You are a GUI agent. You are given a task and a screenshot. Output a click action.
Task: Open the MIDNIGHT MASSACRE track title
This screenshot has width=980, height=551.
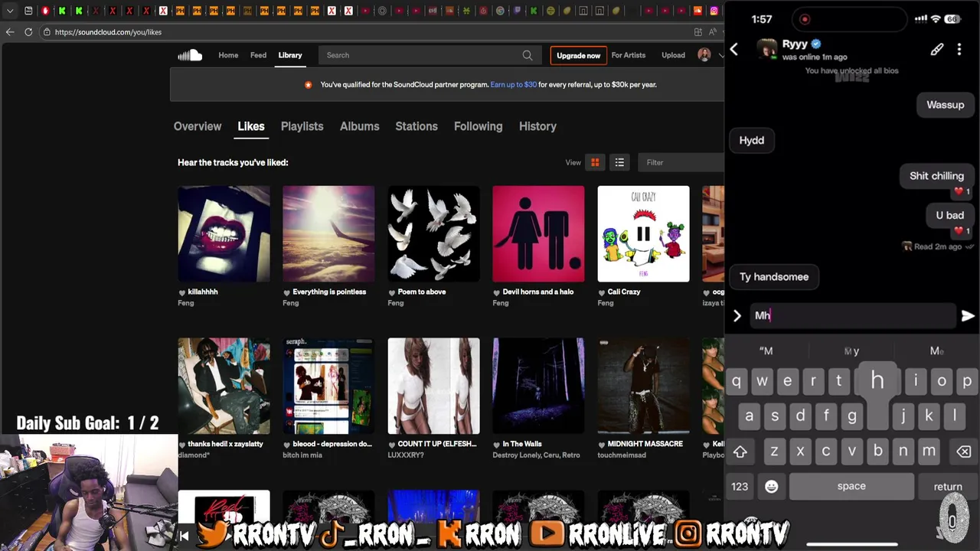click(645, 444)
